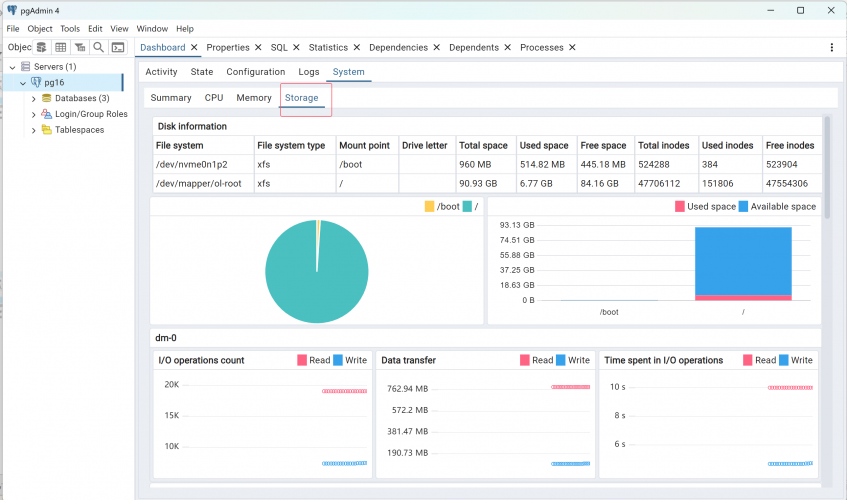Screen dimensions: 847x500
Task: Toggle the /boot yellow legend swatch
Action: tap(429, 206)
